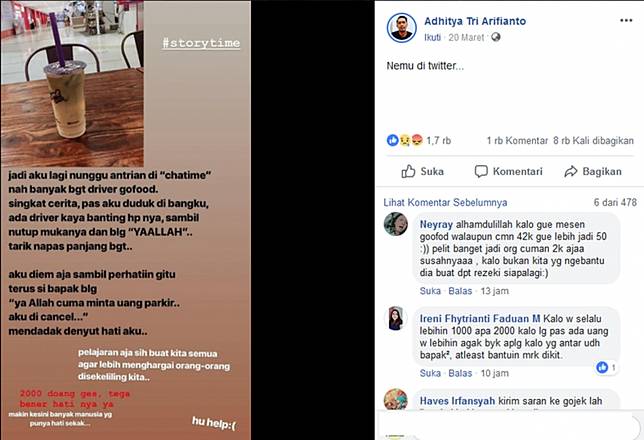Open the author name Adhitya Tri Arifianto
The height and width of the screenshot is (440, 644).
pos(475,21)
